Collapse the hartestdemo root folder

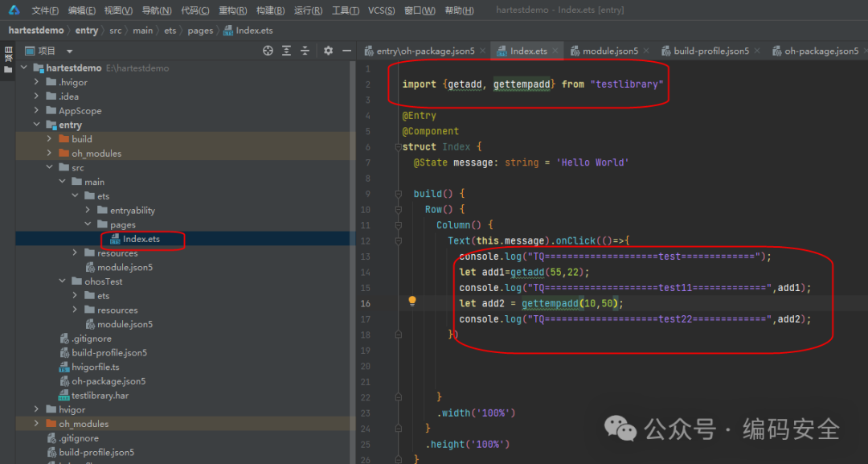point(24,68)
